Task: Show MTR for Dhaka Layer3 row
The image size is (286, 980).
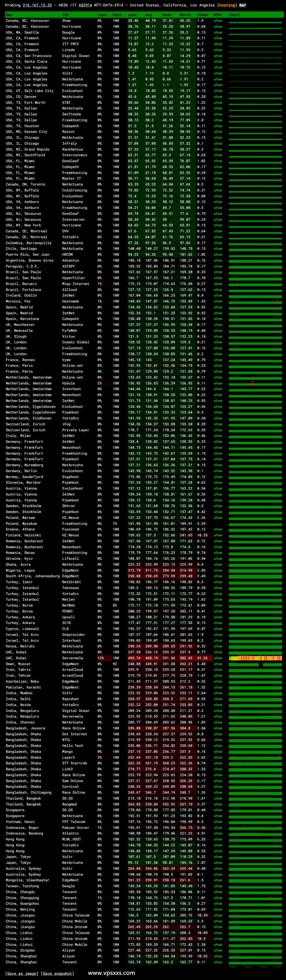Action: point(218,758)
